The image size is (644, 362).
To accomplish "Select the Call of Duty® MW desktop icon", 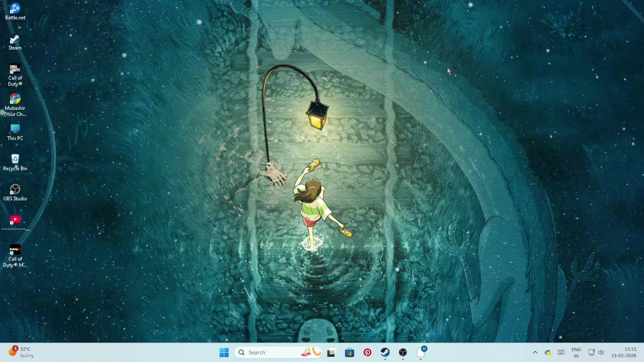I will pos(15,256).
